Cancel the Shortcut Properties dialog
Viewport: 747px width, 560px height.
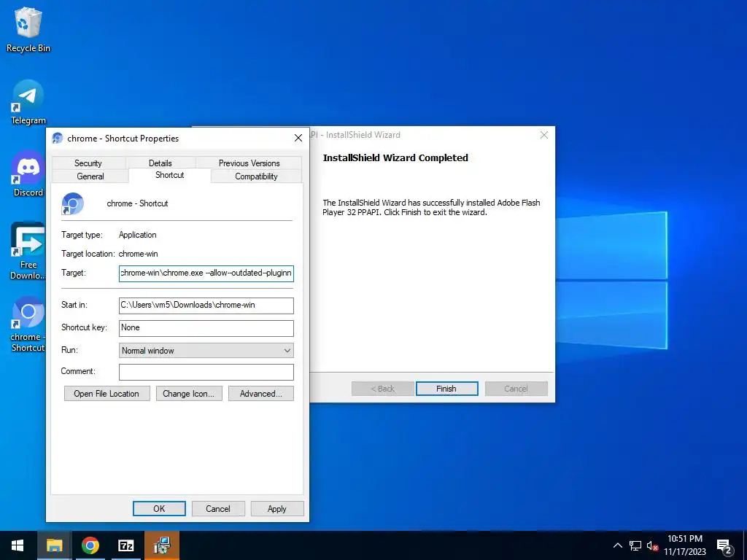[217, 508]
